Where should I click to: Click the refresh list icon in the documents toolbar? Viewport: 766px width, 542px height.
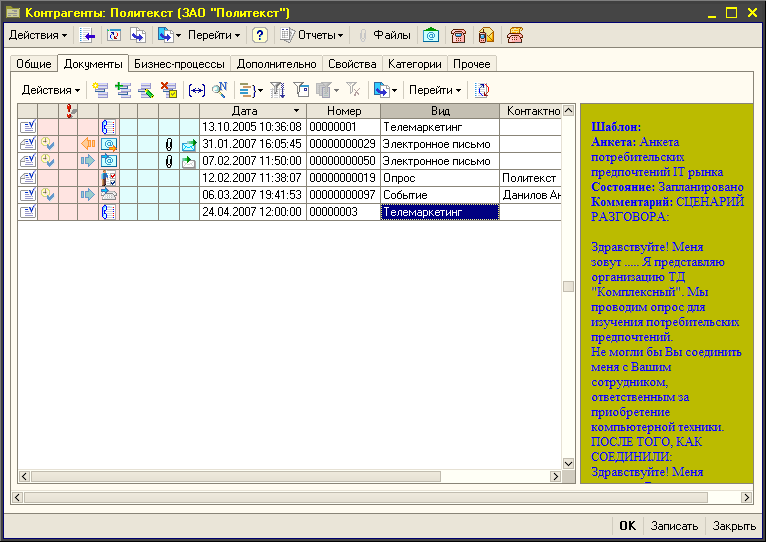tap(484, 89)
